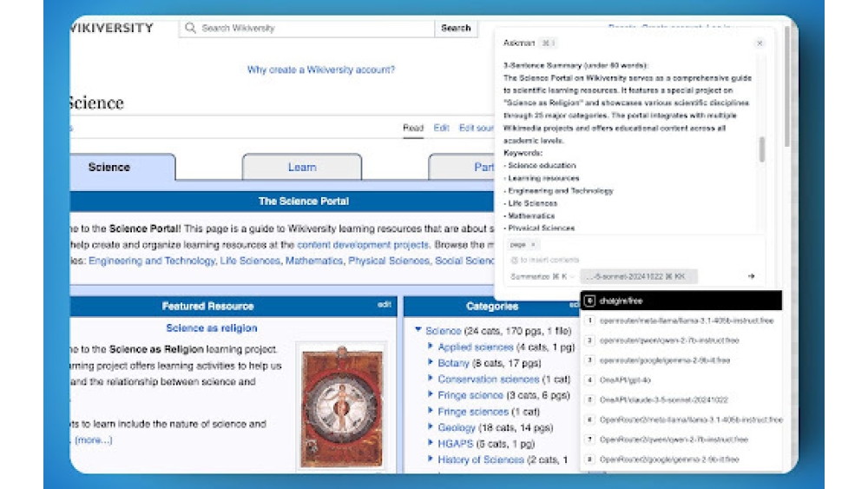Expand the History of Sciences category

431,459
